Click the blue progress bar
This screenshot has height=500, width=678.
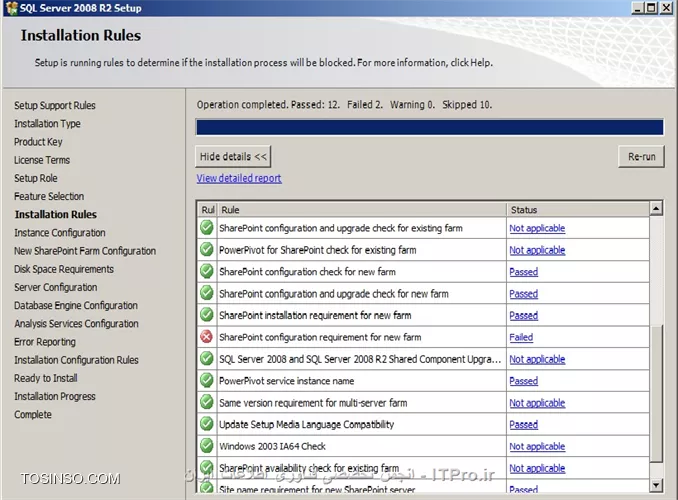[429, 128]
